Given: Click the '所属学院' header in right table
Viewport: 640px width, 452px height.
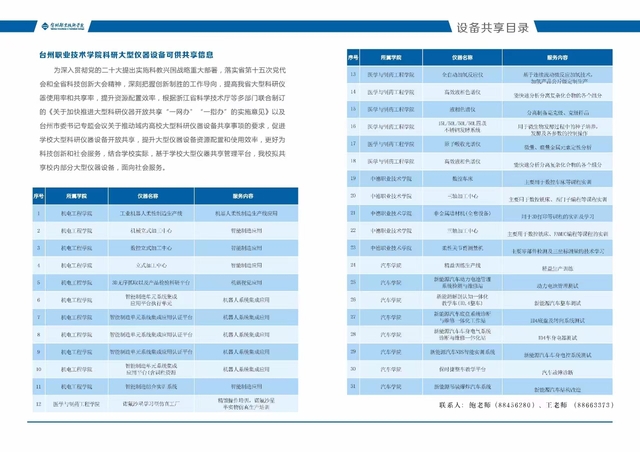Looking at the screenshot, I should tap(391, 58).
